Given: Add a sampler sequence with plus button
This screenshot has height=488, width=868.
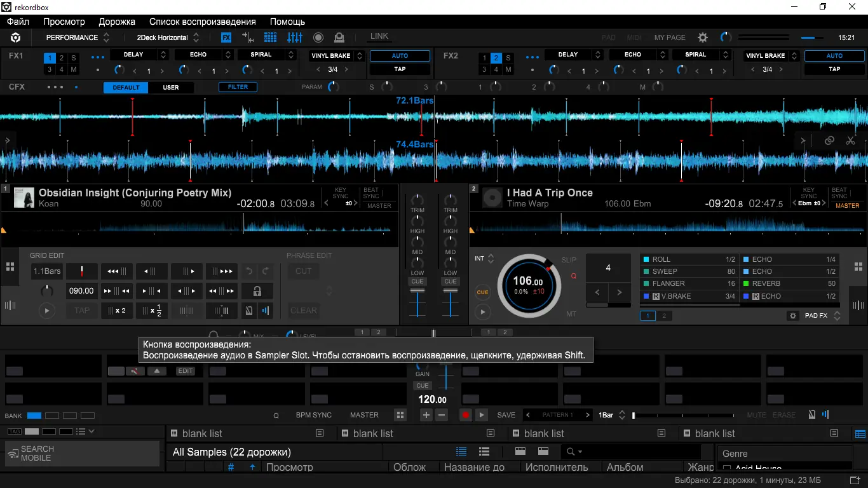Looking at the screenshot, I should pos(426,415).
